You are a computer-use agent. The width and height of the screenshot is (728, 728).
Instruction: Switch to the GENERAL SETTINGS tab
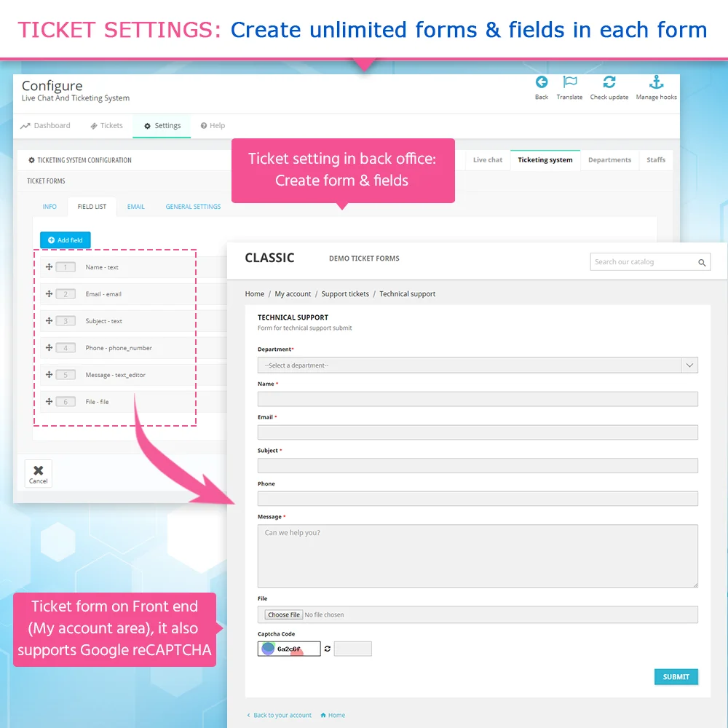[193, 206]
